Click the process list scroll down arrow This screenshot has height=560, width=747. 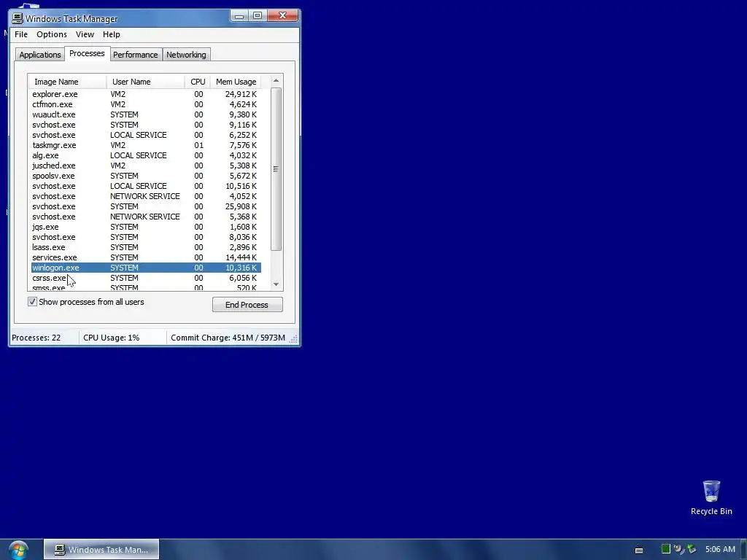pyautogui.click(x=276, y=284)
